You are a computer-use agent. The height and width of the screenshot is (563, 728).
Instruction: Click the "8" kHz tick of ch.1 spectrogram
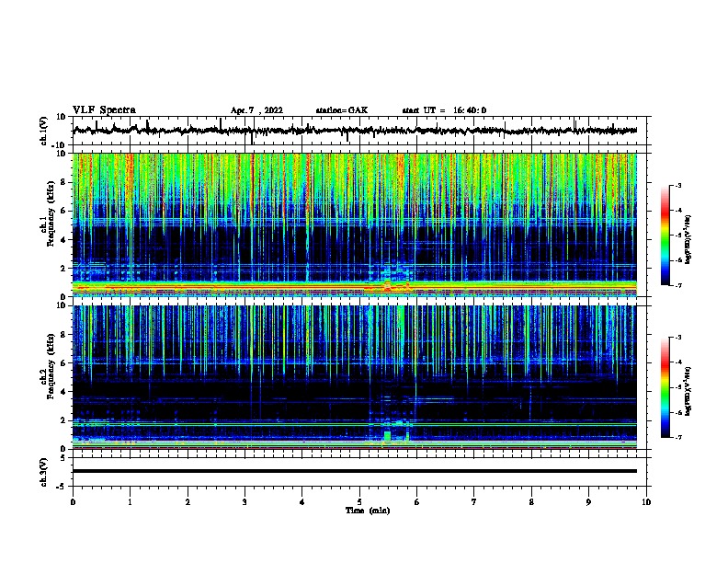pos(64,182)
